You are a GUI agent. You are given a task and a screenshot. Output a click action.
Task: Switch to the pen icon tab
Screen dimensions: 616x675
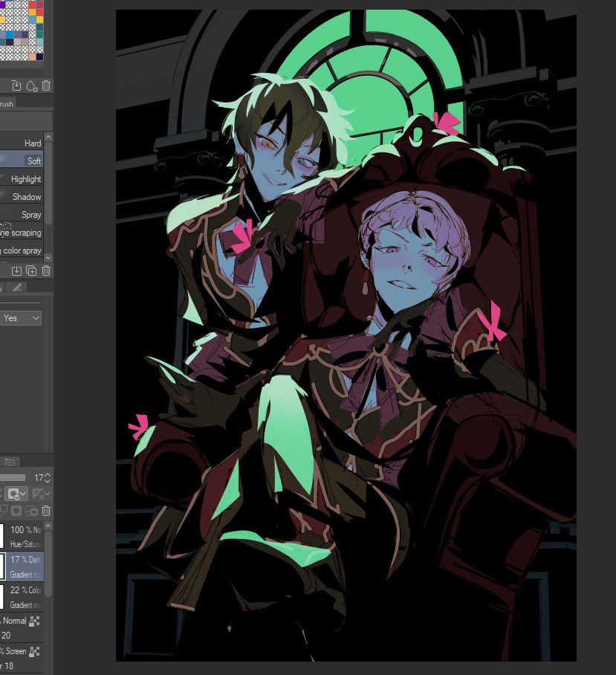(x=17, y=288)
